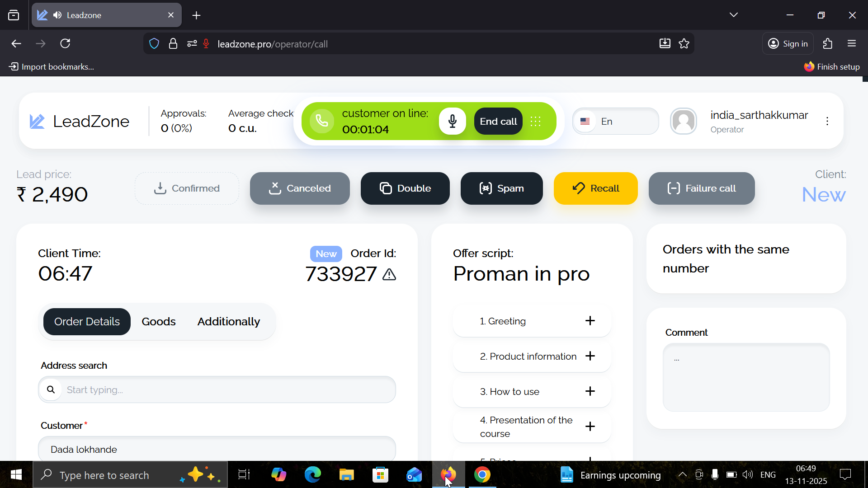Open the operator three-dots menu

pos(827,121)
